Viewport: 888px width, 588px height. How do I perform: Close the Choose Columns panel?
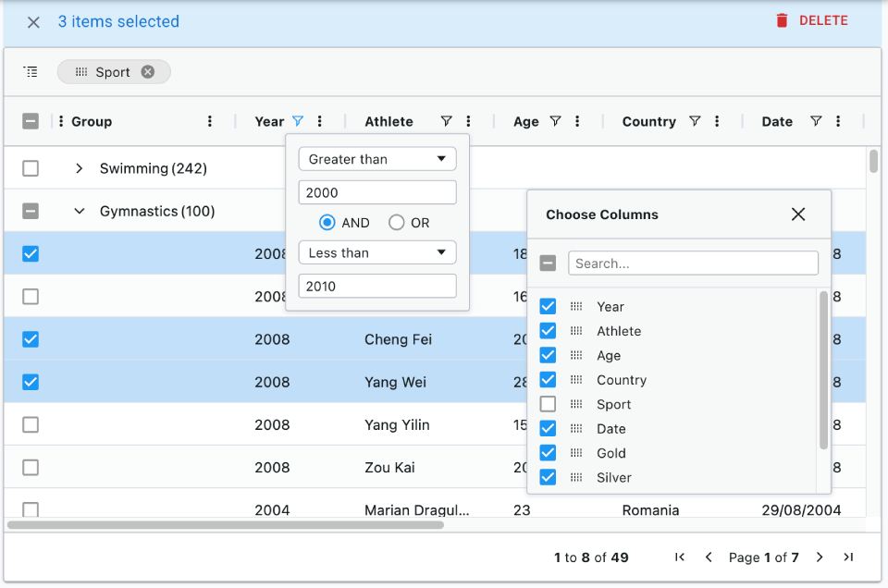(798, 214)
